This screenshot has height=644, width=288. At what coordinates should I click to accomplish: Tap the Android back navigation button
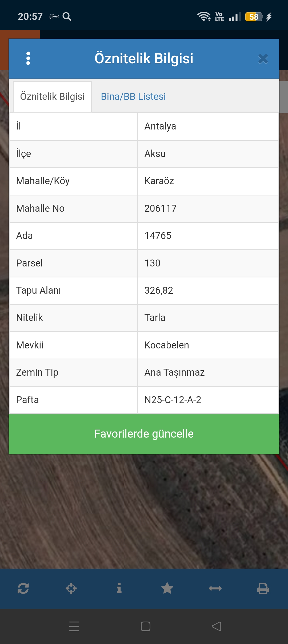[217, 626]
